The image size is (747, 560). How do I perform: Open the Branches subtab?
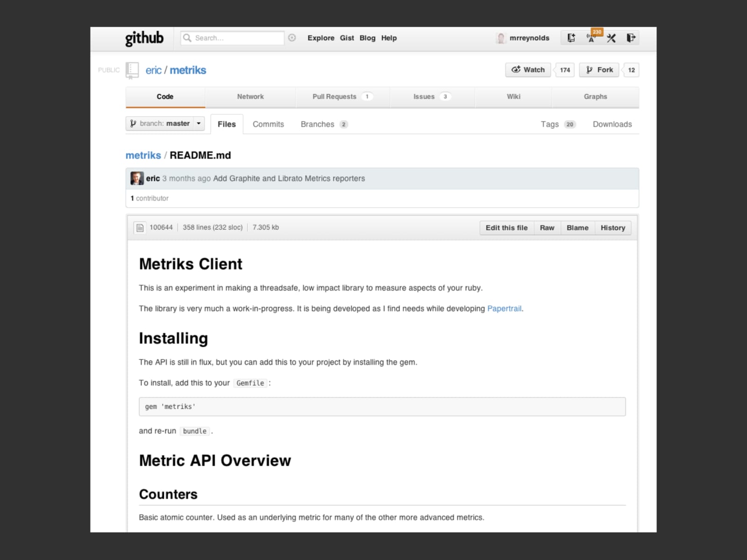point(324,124)
